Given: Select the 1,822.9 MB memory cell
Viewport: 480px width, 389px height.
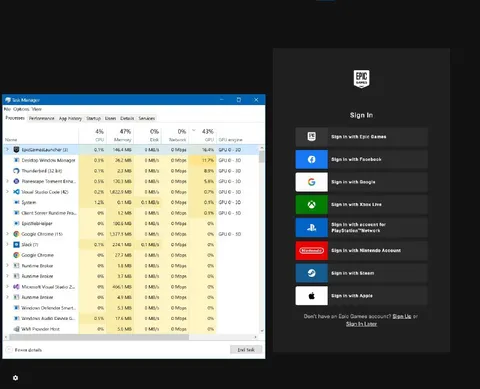Looking at the screenshot, I should tap(121, 192).
